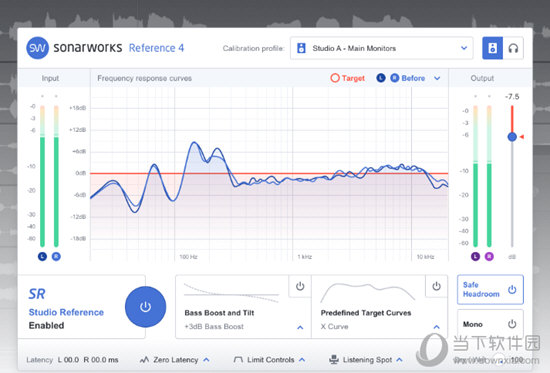
Task: Toggle the R channel curve in legend
Action: coord(395,78)
